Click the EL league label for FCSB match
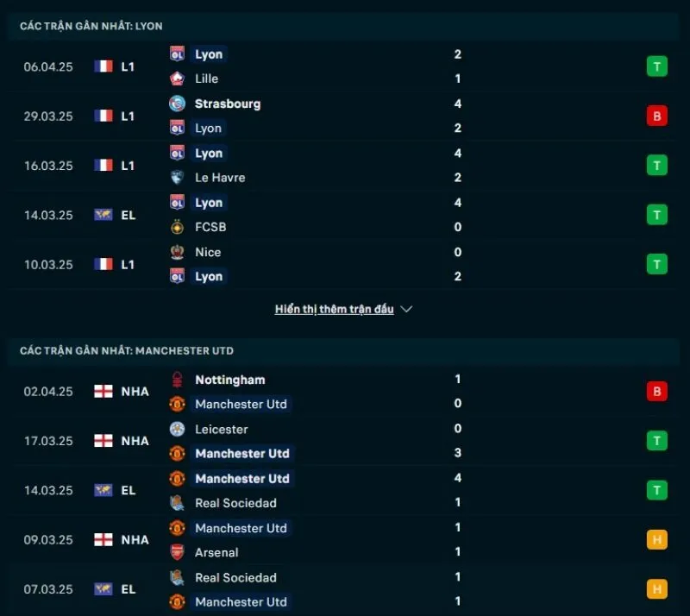 tap(128, 215)
